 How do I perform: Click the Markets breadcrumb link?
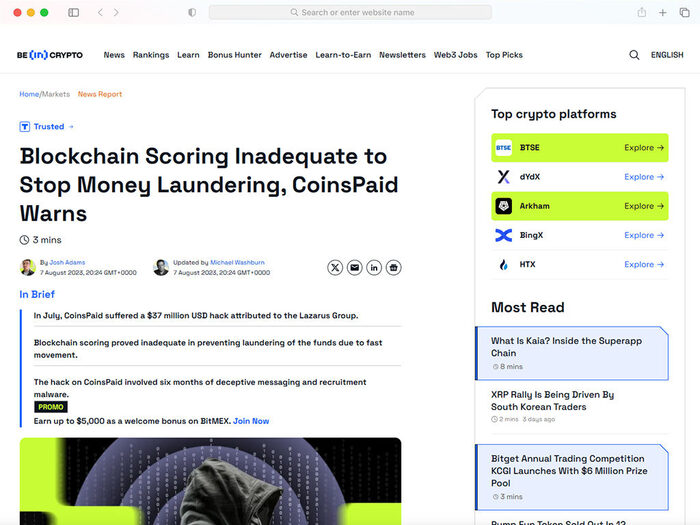pos(56,94)
